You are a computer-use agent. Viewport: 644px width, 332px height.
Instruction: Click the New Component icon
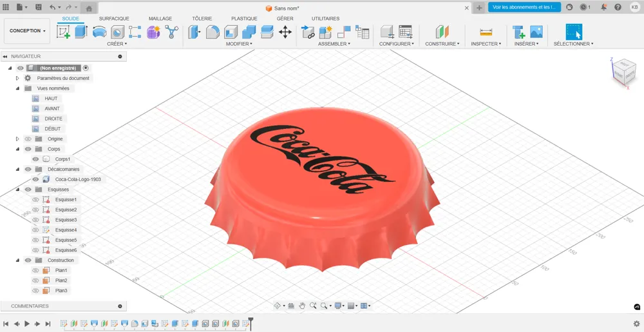pos(326,32)
